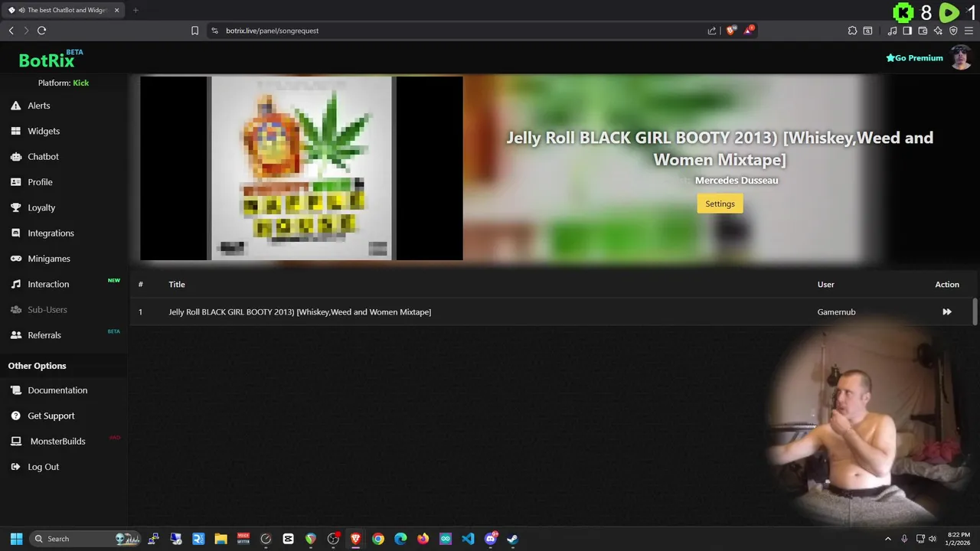This screenshot has width=980, height=551.
Task: Click the page vertical scrollbar
Action: (975, 311)
